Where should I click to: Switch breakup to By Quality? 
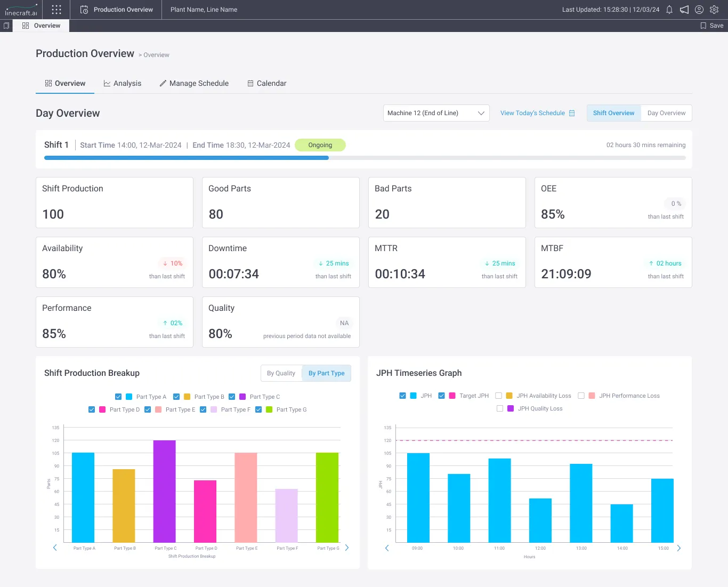281,373
